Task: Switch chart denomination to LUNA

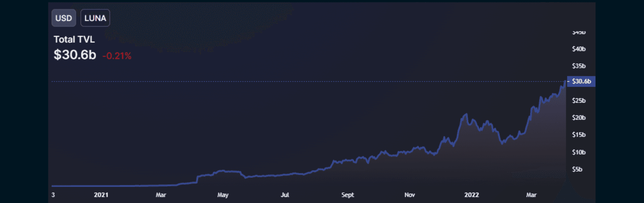Action: (95, 18)
